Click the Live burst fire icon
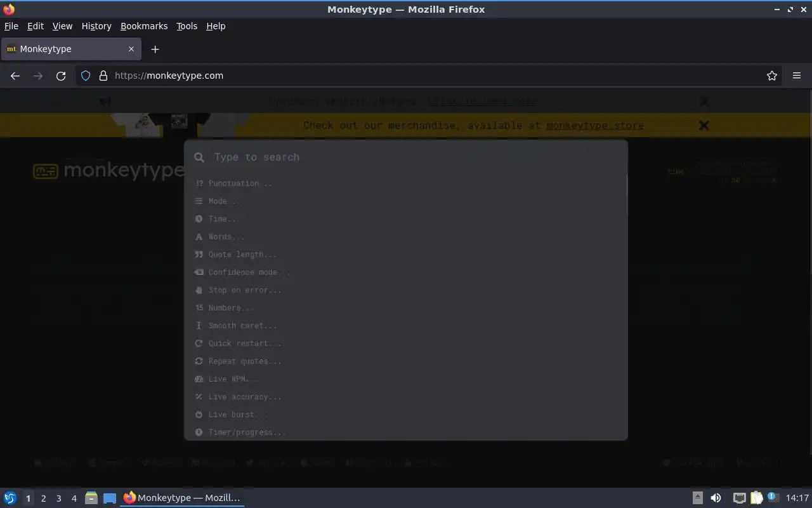 coord(199,415)
